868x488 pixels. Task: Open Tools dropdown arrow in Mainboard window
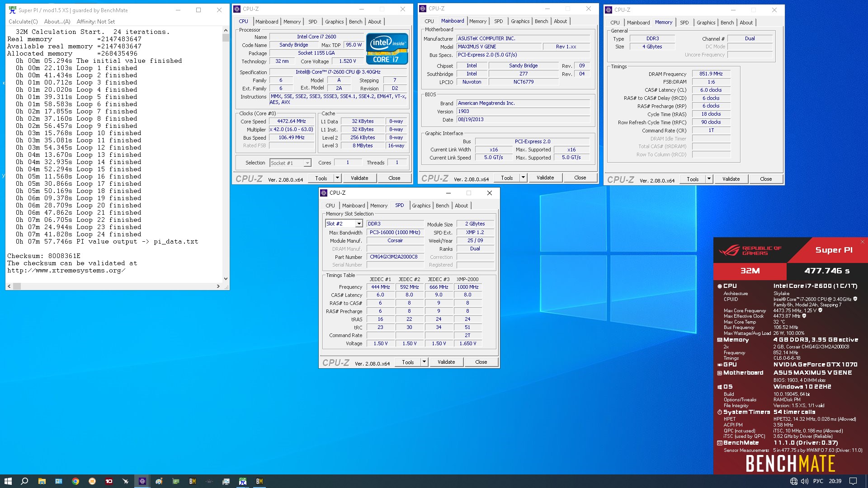[x=523, y=178]
